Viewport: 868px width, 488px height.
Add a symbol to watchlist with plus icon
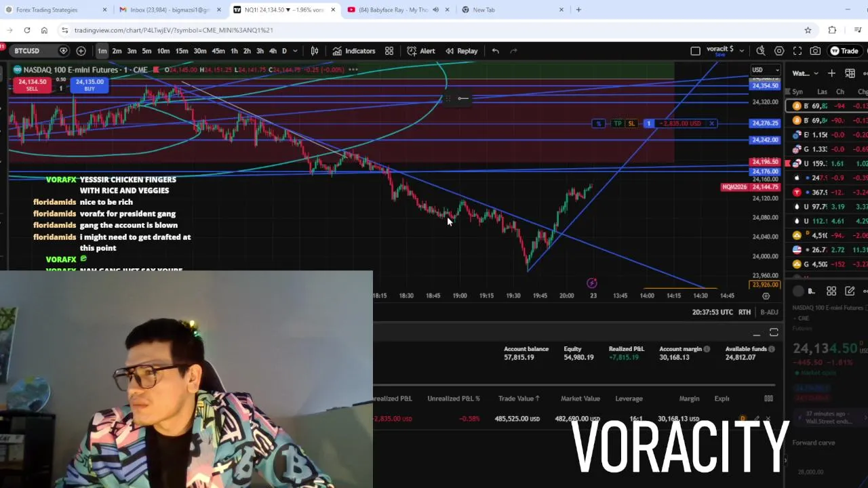coord(831,73)
